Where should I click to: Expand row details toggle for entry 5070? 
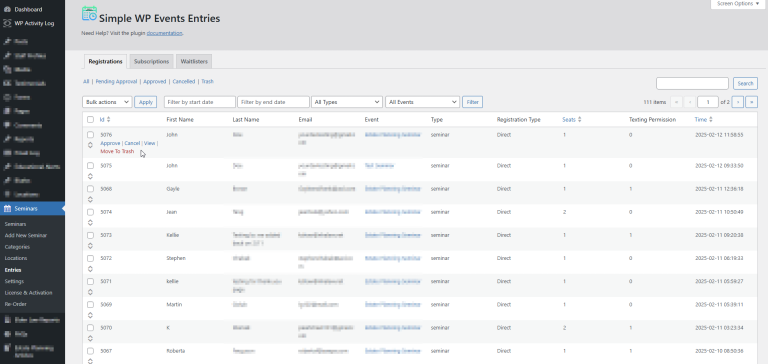pos(90,338)
